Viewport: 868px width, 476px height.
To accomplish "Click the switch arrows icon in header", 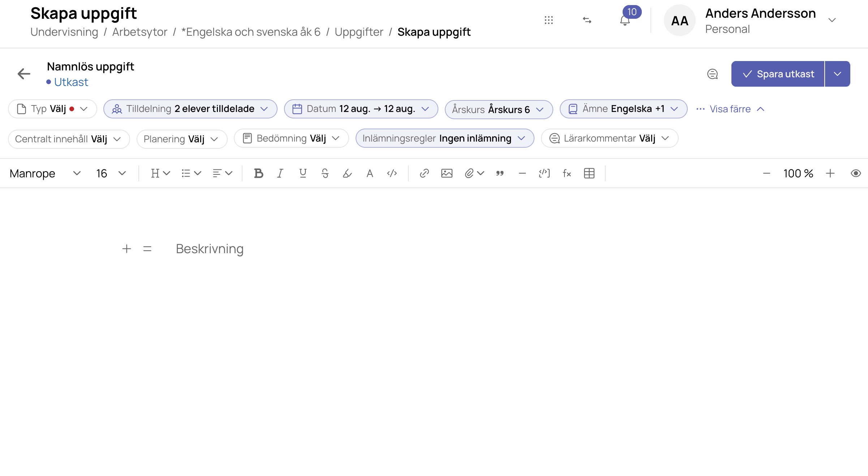I will pyautogui.click(x=587, y=20).
